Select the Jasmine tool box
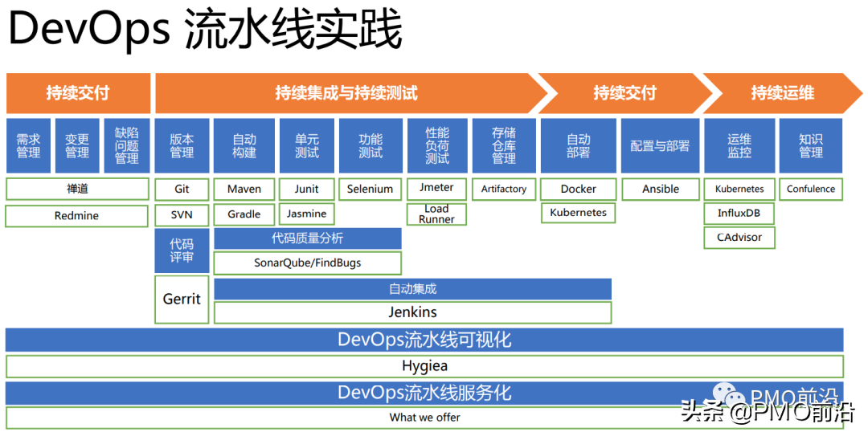The height and width of the screenshot is (436, 868). 307,214
